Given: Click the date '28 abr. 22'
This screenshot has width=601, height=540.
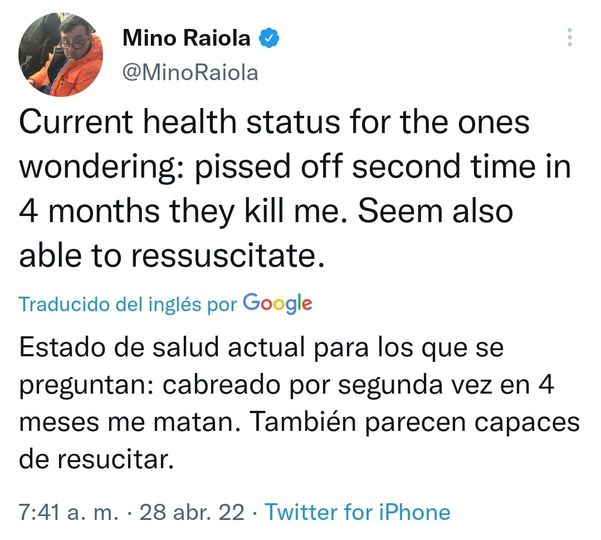Looking at the screenshot, I should click(194, 513).
